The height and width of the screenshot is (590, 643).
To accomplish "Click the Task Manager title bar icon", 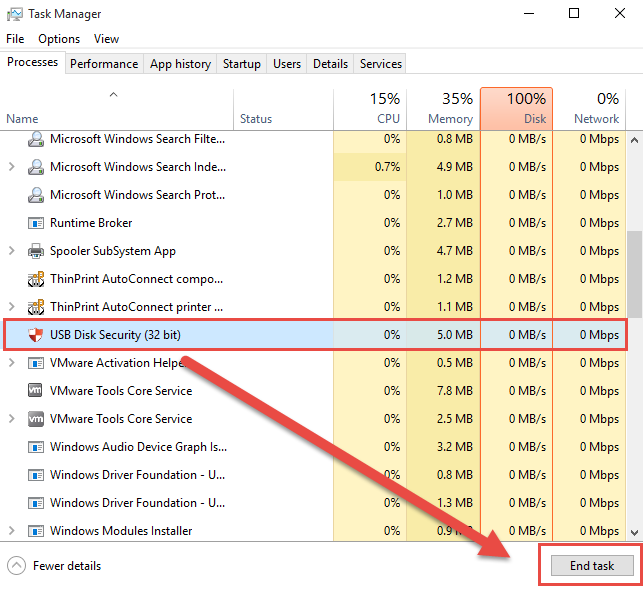I will 15,14.
